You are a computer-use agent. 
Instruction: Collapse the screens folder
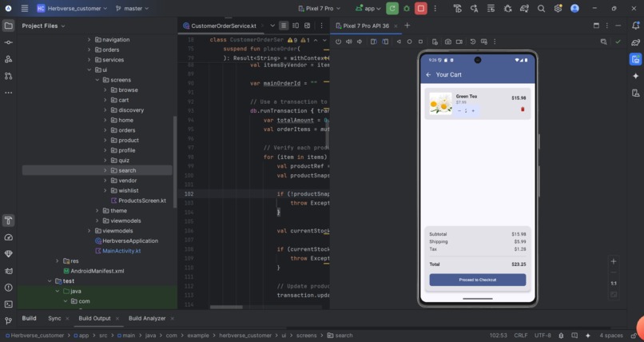(97, 80)
